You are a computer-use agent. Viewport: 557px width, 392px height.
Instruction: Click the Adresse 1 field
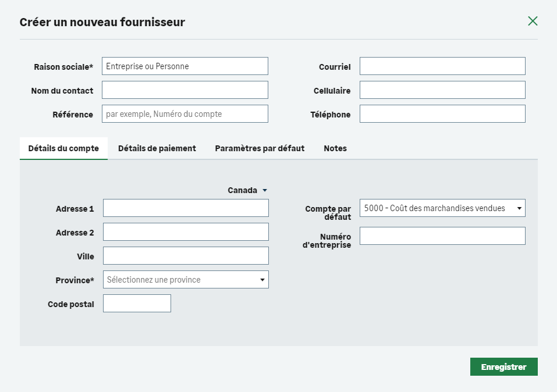(186, 208)
